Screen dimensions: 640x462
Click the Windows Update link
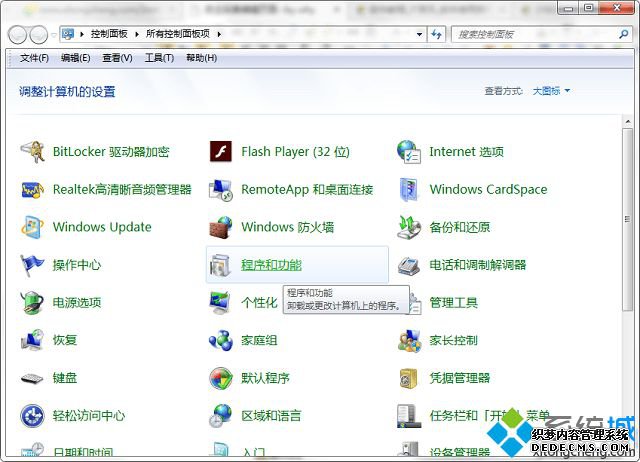coord(102,227)
